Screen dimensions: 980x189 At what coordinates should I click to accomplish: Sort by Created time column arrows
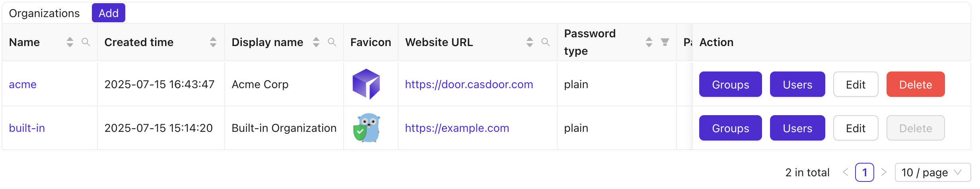coord(213,42)
